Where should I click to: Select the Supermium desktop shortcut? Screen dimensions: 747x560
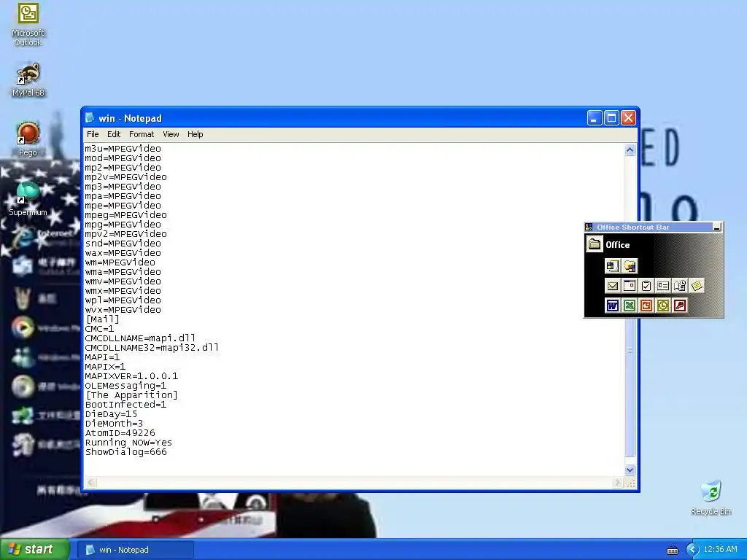[28, 199]
